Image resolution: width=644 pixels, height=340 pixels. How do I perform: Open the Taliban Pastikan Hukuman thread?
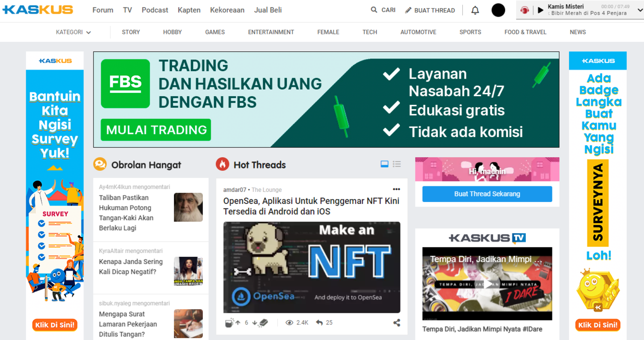(126, 213)
